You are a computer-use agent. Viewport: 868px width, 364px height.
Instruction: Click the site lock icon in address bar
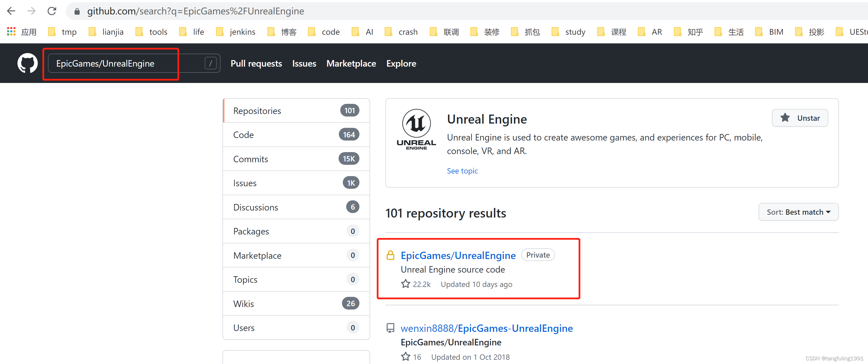coord(77,12)
